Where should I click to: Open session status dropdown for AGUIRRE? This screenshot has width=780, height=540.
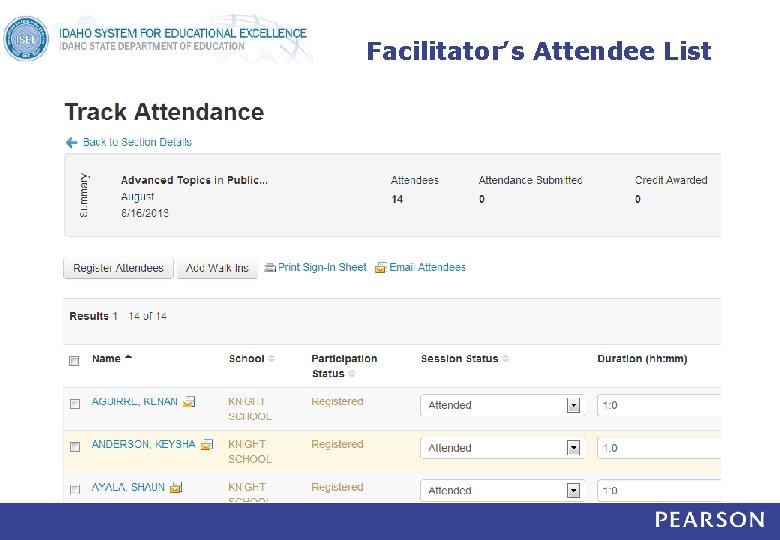pos(502,405)
